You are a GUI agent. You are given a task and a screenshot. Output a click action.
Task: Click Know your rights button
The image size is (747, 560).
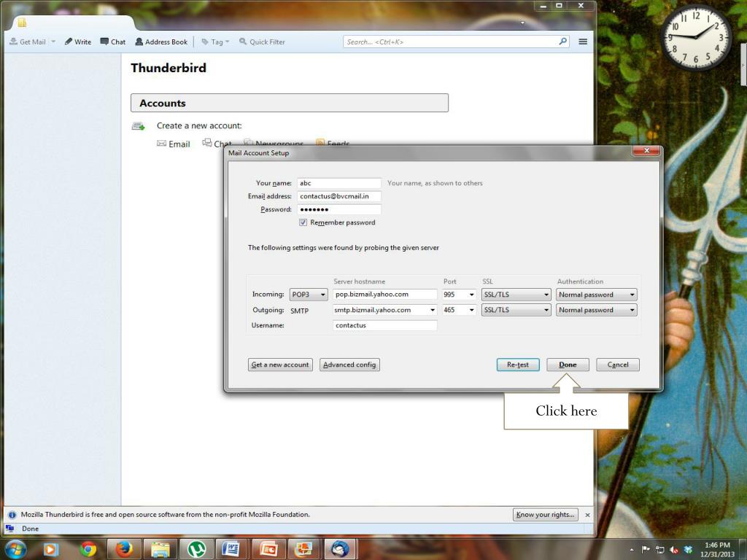pos(546,515)
